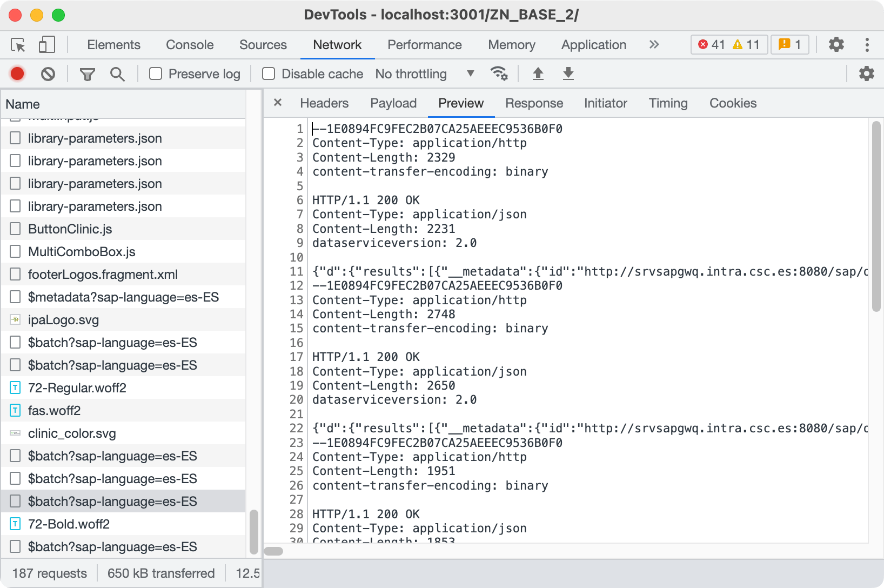Open DevTools settings gear
The height and width of the screenshot is (588, 884).
pyautogui.click(x=836, y=45)
